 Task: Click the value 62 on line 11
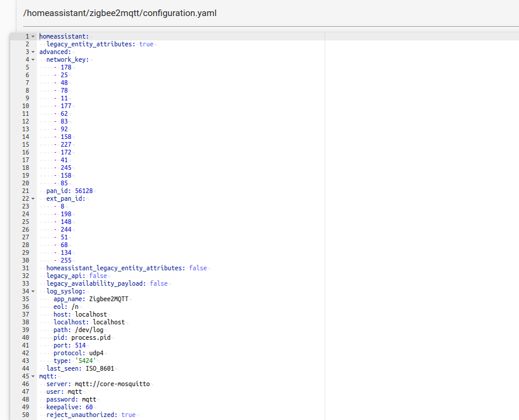coord(64,113)
